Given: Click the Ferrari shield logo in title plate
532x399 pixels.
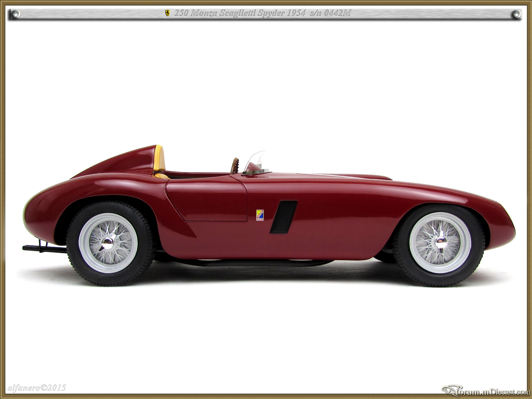Looking at the screenshot, I should tap(167, 13).
